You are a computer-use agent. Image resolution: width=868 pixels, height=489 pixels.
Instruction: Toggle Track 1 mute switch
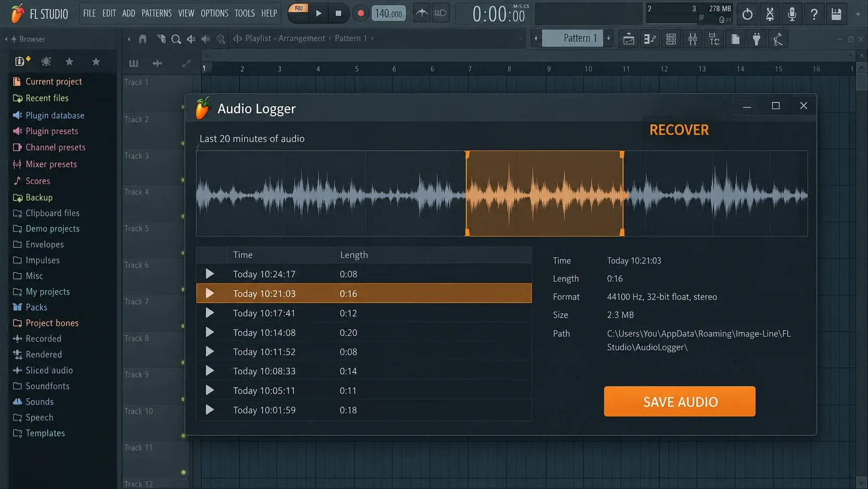click(183, 107)
